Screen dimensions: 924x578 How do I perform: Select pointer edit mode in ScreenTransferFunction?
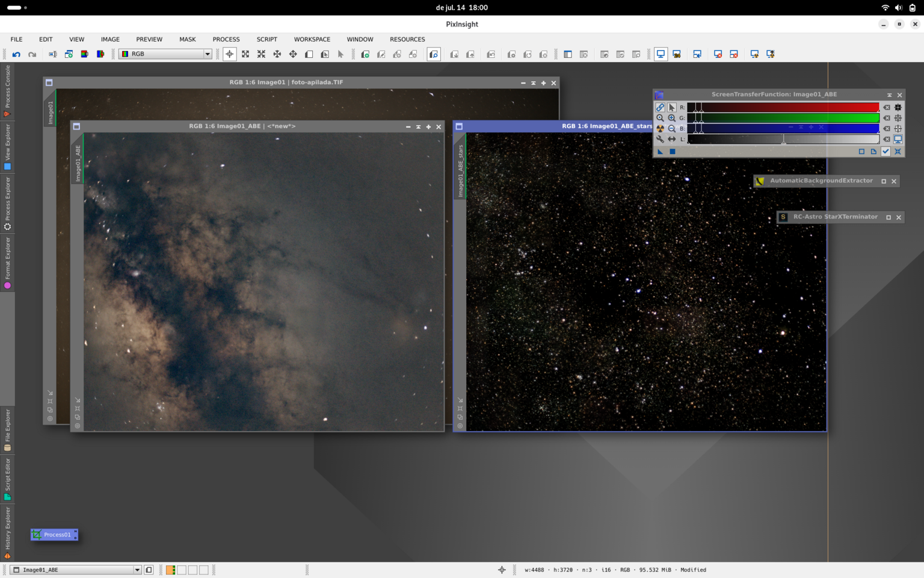[x=671, y=107]
